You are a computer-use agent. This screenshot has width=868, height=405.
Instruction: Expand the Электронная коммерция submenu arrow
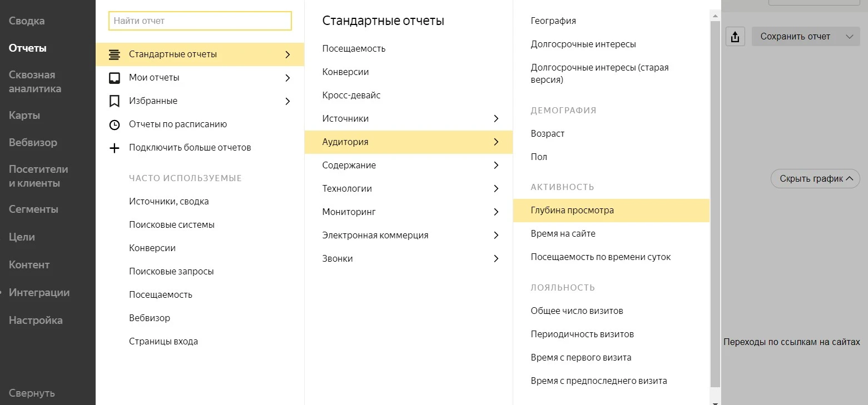(x=496, y=235)
